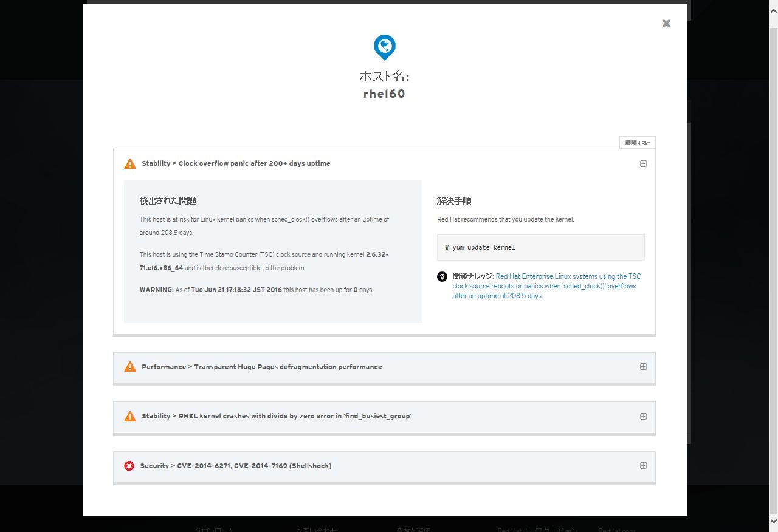Click the ホスト名: label
The height and width of the screenshot is (532, 778).
point(384,77)
